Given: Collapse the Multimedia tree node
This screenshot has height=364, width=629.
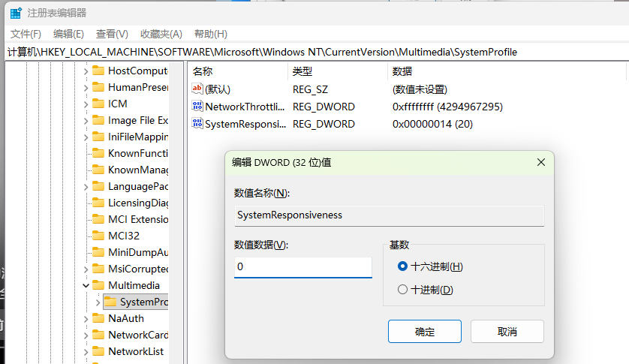Looking at the screenshot, I should [x=86, y=286].
